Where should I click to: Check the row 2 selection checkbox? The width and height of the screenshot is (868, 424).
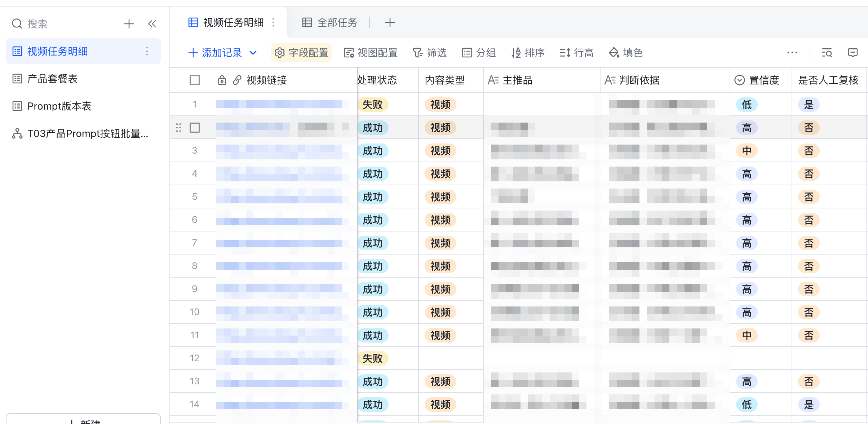pyautogui.click(x=195, y=128)
